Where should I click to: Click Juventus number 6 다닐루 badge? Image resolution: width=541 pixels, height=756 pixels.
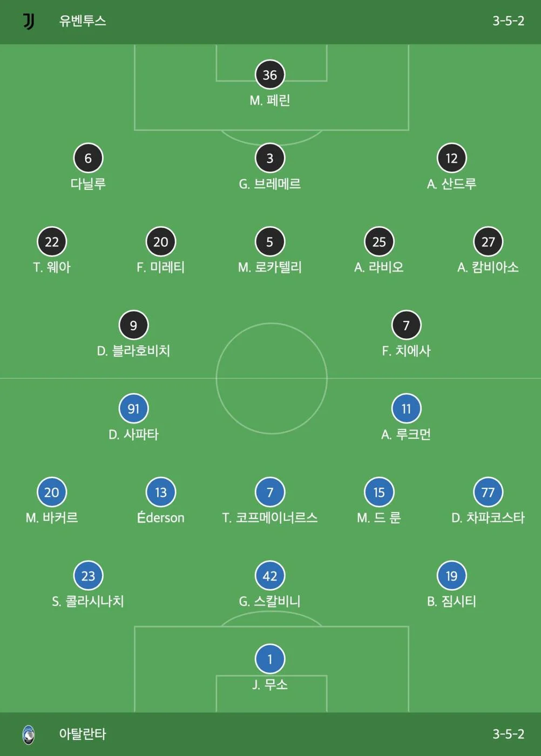click(x=88, y=158)
